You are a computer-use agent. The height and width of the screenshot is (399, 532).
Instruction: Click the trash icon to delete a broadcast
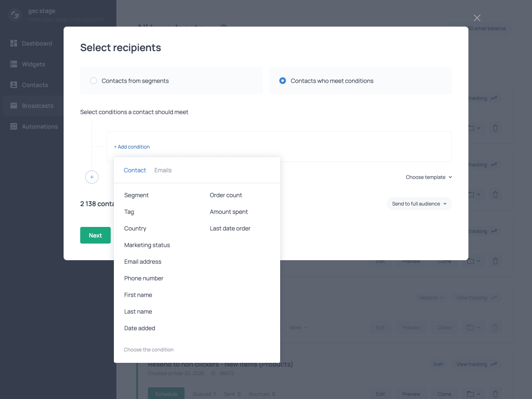495,128
